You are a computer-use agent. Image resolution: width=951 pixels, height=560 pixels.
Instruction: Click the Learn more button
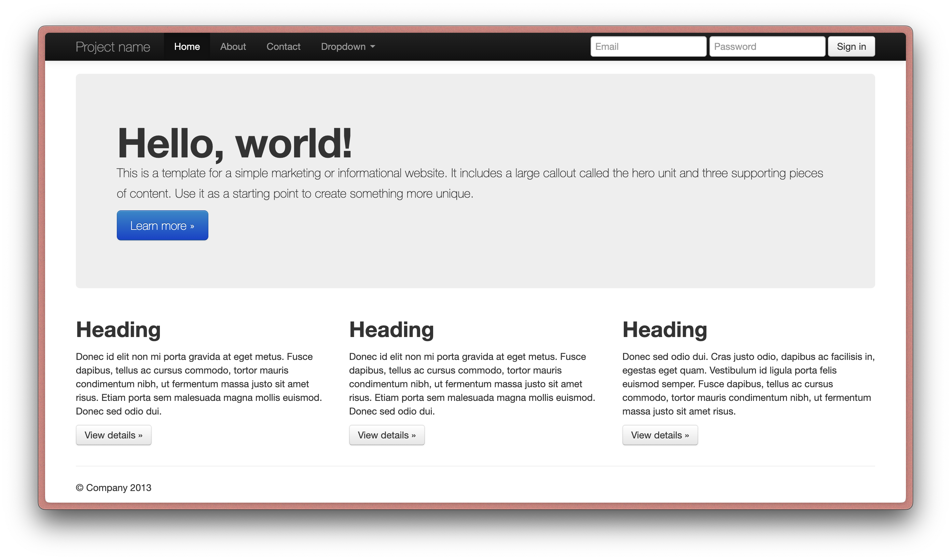coord(163,225)
